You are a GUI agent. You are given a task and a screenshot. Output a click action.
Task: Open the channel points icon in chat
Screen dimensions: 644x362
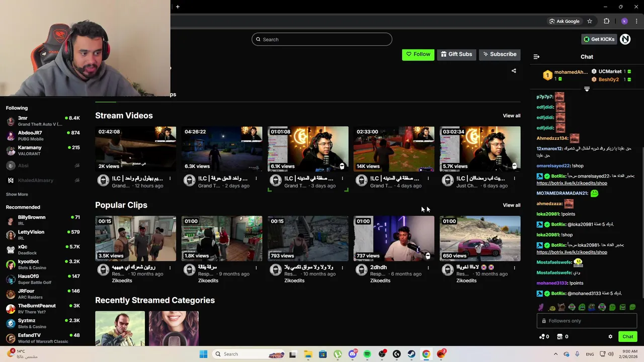(542, 336)
